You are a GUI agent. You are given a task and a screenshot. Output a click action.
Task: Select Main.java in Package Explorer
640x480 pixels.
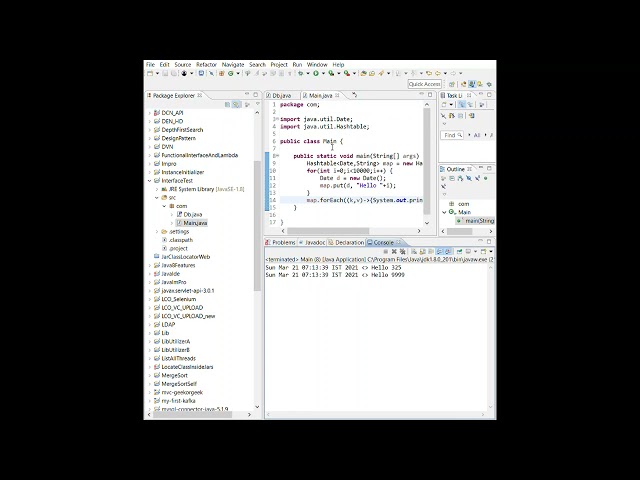tap(192, 223)
